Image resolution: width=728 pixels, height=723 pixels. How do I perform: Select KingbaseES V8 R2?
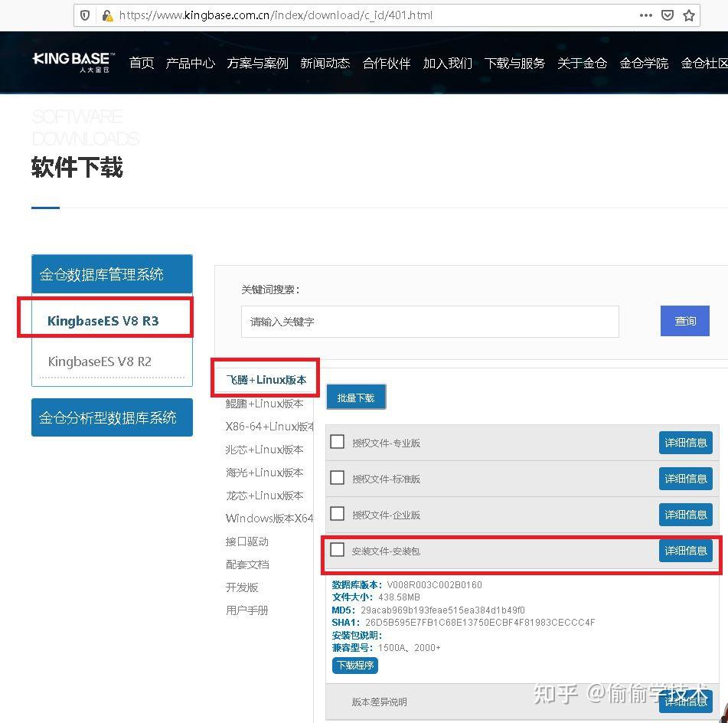100,361
